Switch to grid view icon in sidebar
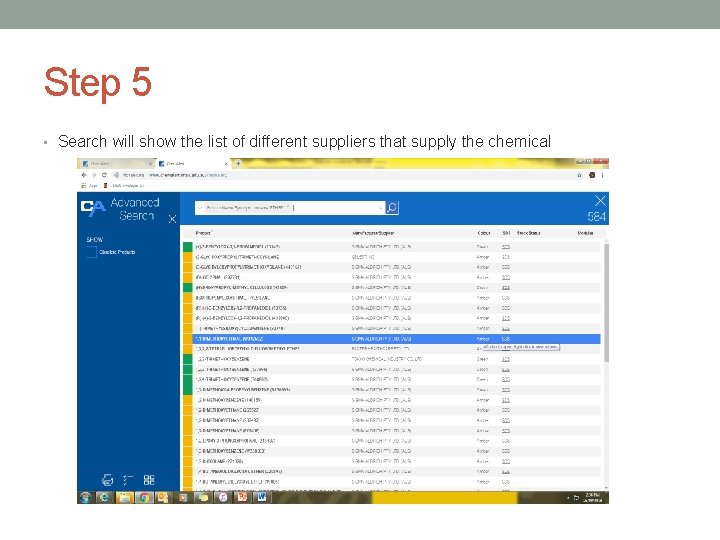Screen dimensions: 720x540 tap(149, 480)
